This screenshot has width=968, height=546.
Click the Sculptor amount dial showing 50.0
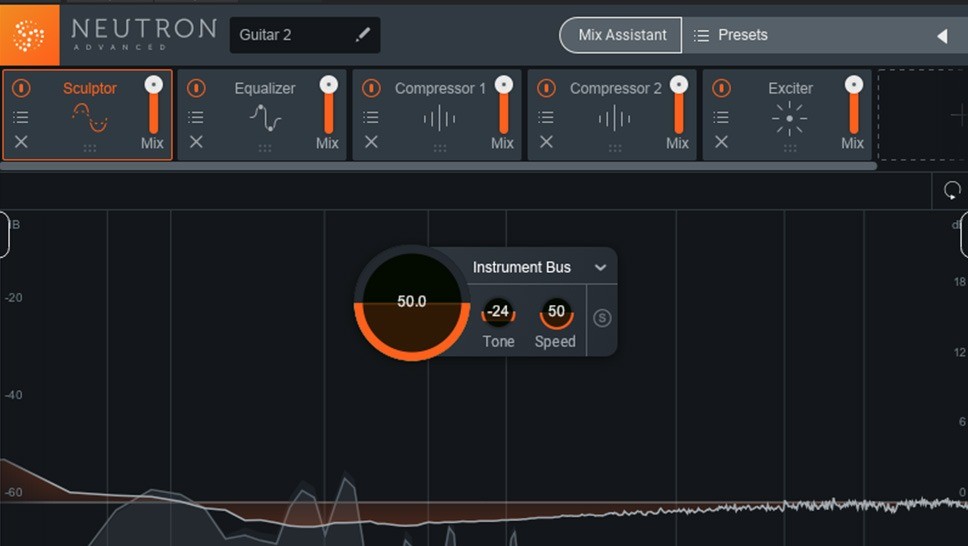click(412, 303)
